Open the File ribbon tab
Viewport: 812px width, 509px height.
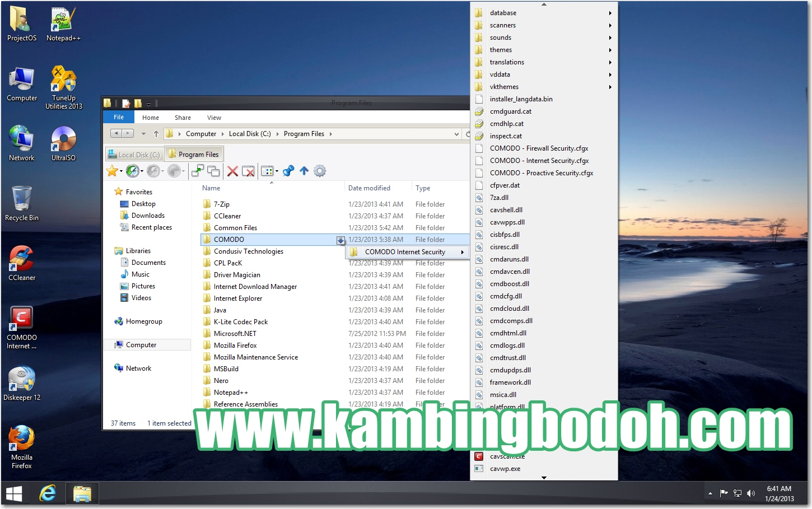(119, 117)
